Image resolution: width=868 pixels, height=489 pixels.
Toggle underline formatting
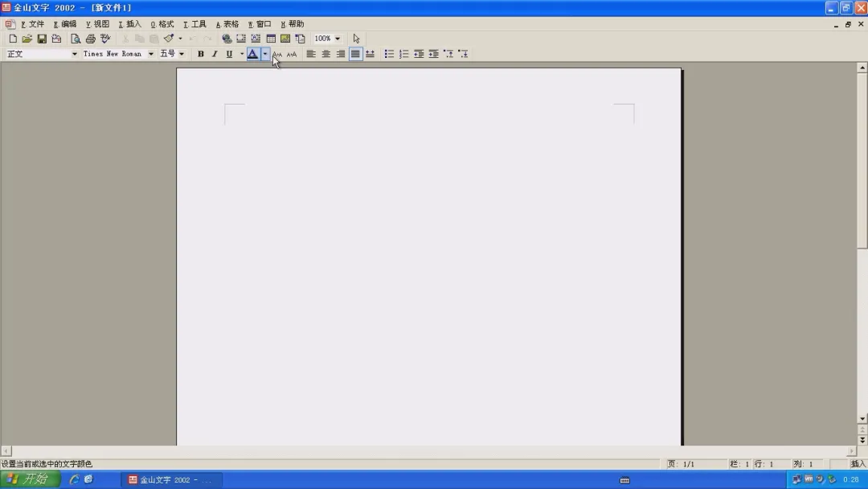coord(229,54)
